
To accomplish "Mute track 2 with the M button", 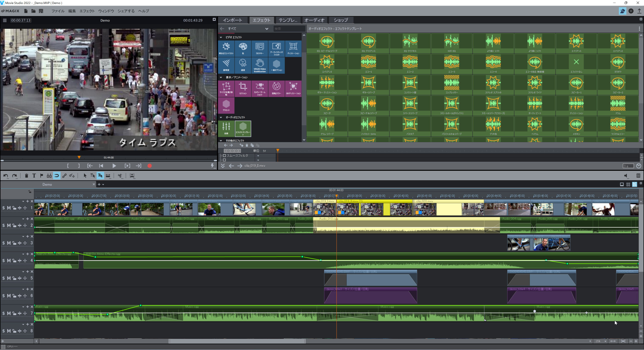I will (9, 225).
